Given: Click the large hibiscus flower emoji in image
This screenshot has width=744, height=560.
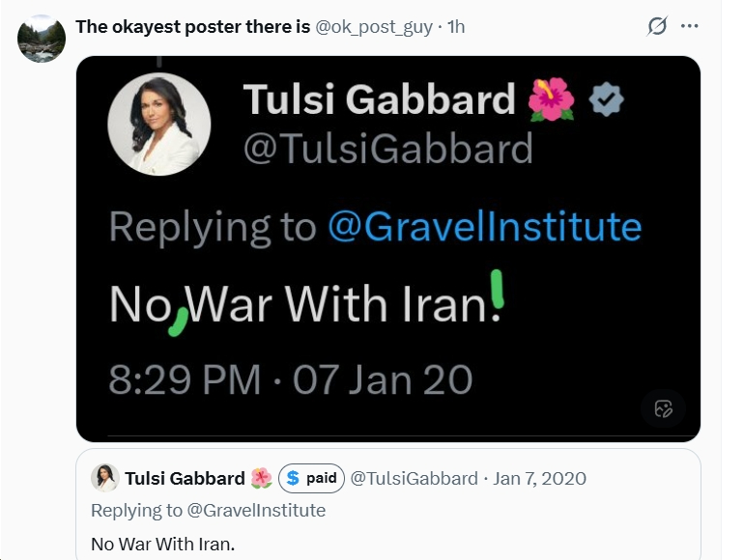Looking at the screenshot, I should [x=552, y=98].
